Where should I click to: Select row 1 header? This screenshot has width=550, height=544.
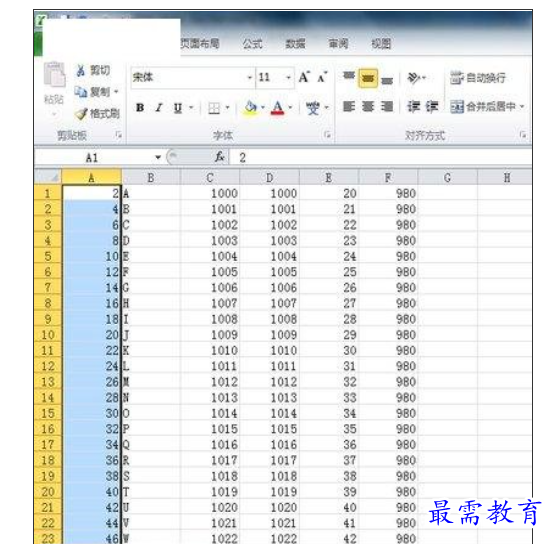[48, 193]
